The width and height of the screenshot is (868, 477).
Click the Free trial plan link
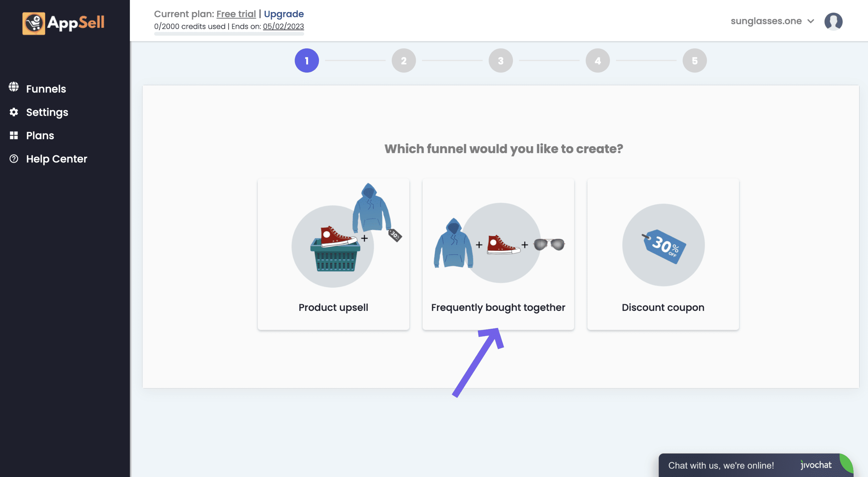tap(236, 14)
